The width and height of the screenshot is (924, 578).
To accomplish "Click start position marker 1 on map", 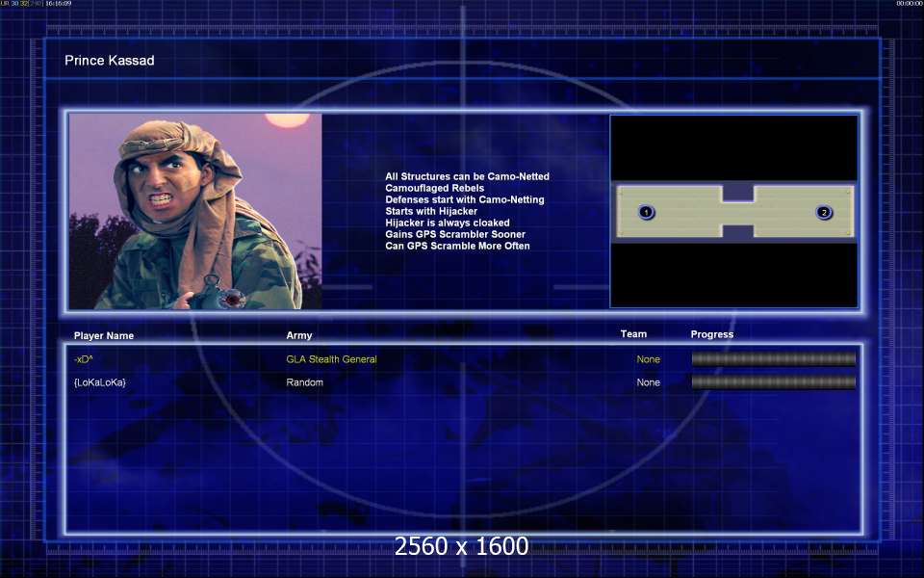I will coord(646,212).
